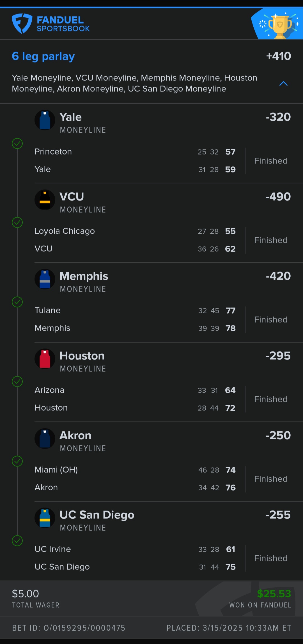Click the 6 leg parlay heading
This screenshot has width=303, height=644.
click(x=43, y=56)
